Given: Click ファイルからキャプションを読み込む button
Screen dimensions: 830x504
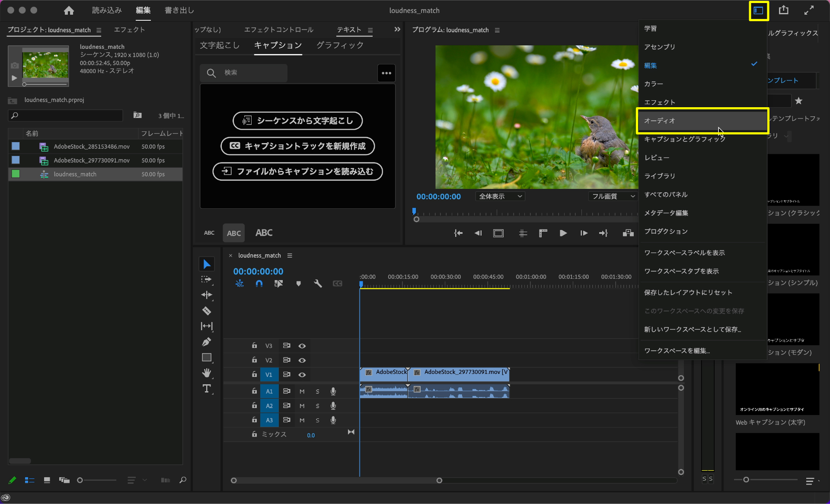Looking at the screenshot, I should tap(297, 172).
